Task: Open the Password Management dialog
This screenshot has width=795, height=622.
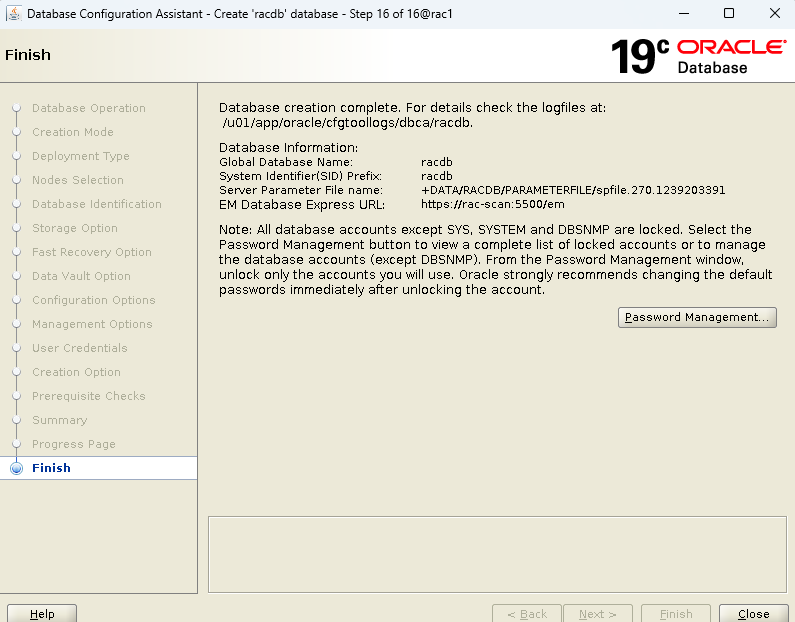Action: (697, 317)
